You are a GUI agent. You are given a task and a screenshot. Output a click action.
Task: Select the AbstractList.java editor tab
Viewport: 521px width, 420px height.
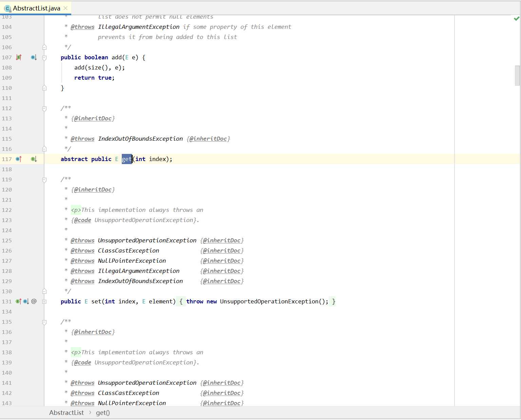pos(36,8)
